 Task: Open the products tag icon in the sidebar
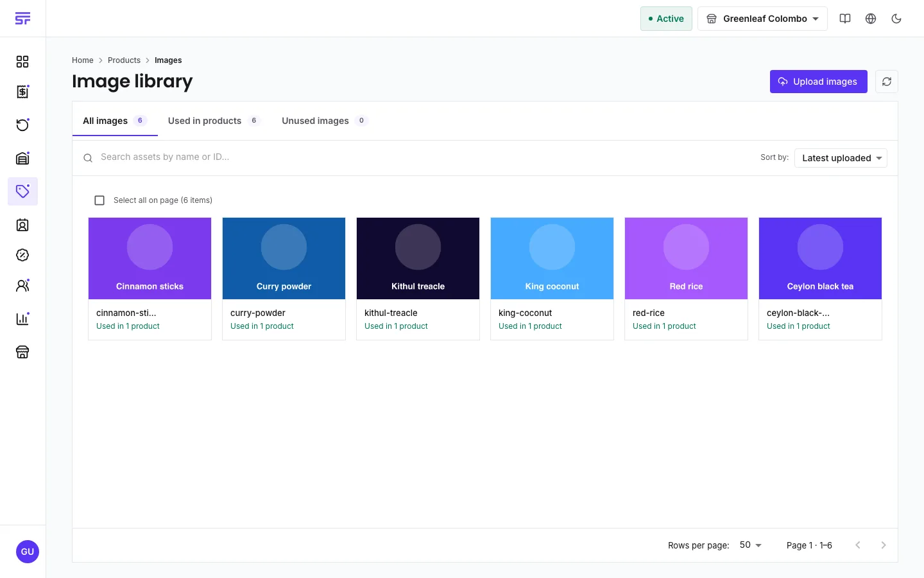[22, 191]
